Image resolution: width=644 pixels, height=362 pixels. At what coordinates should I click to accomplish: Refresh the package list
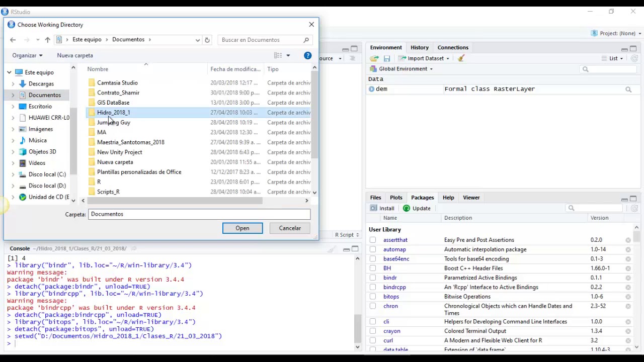click(x=634, y=208)
